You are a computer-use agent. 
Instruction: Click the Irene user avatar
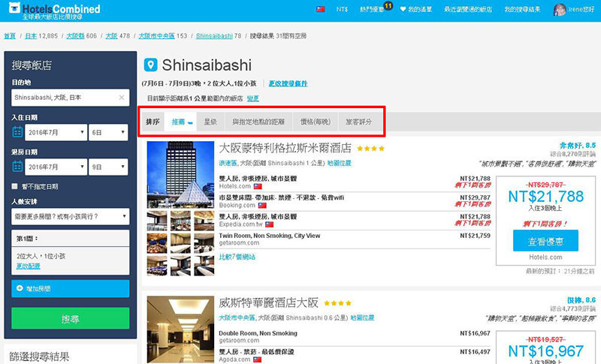pyautogui.click(x=560, y=10)
